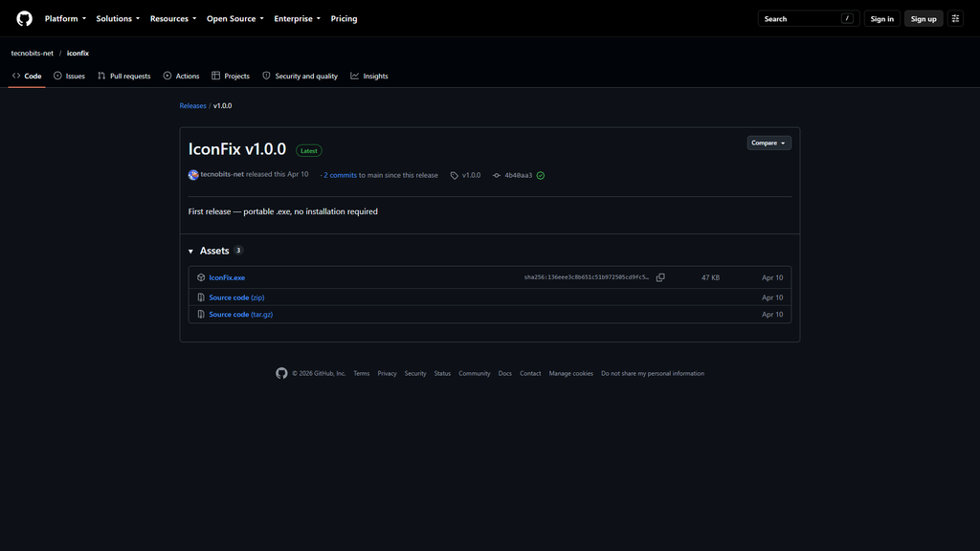Click the Pricing link

click(x=344, y=19)
